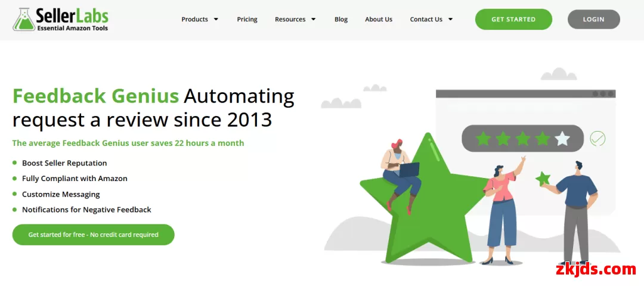
Task: Click the white fifth star in rating bar
Action: pyautogui.click(x=562, y=139)
